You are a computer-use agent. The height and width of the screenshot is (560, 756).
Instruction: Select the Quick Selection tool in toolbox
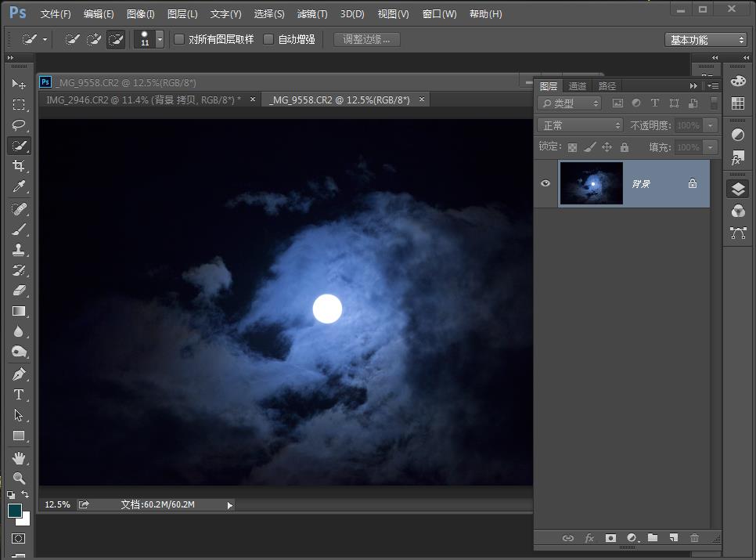coord(19,146)
